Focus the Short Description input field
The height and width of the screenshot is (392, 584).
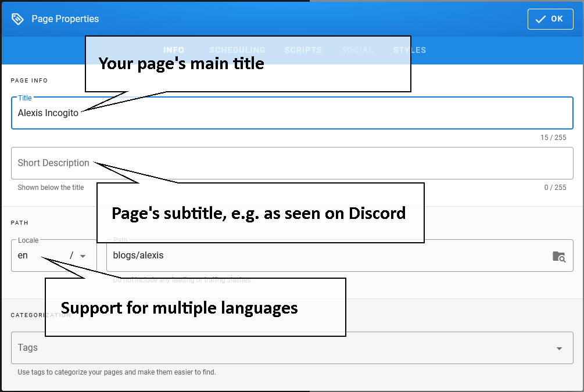pos(292,163)
